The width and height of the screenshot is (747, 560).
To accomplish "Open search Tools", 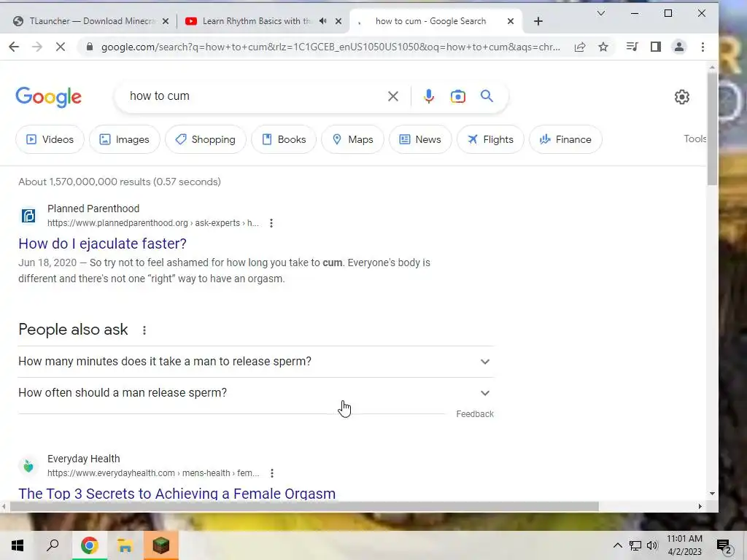I will pyautogui.click(x=695, y=139).
